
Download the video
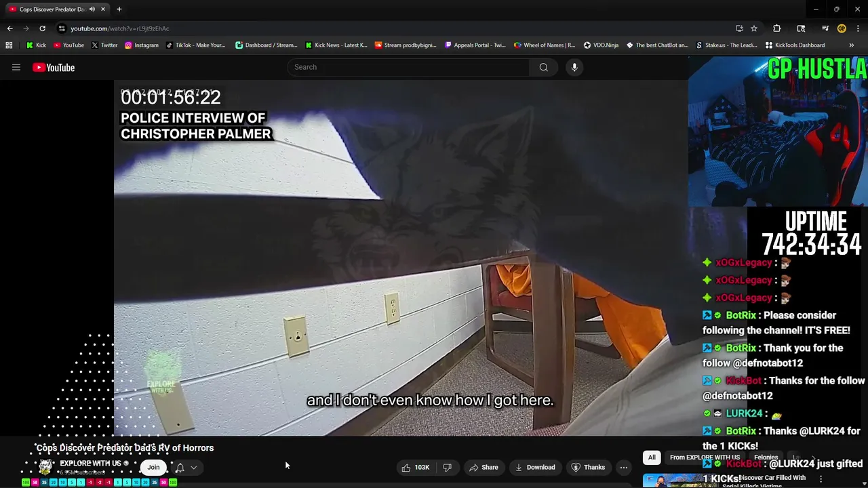[534, 467]
